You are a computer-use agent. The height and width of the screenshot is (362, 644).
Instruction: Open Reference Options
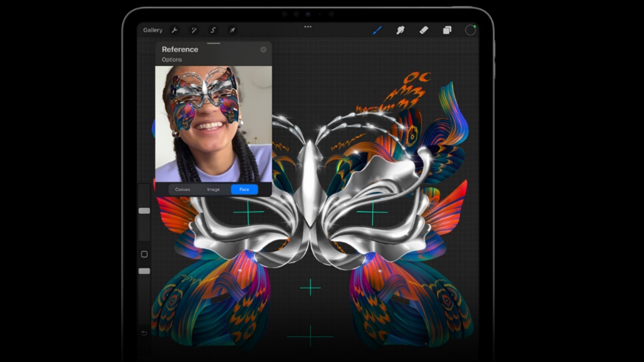172,59
